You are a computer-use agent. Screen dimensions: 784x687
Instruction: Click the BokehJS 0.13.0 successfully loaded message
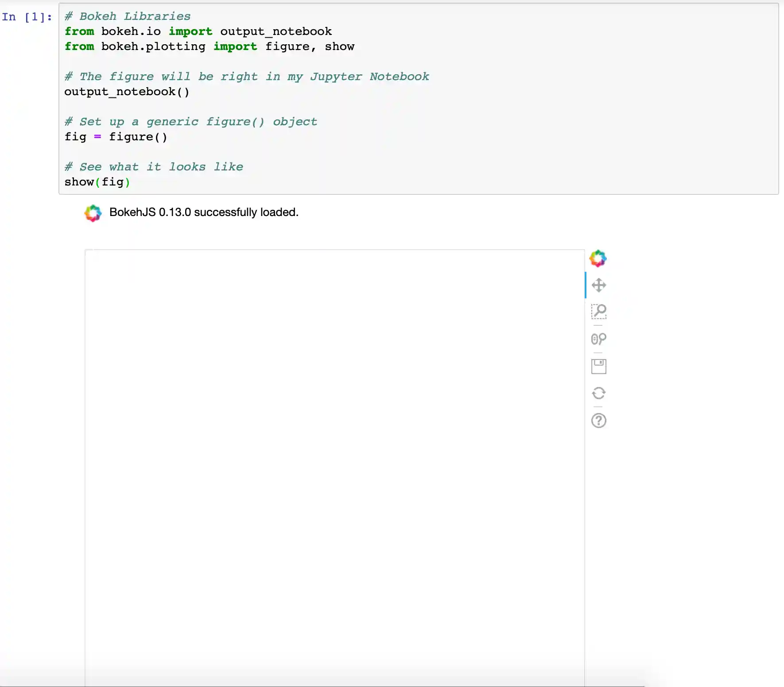(x=203, y=212)
